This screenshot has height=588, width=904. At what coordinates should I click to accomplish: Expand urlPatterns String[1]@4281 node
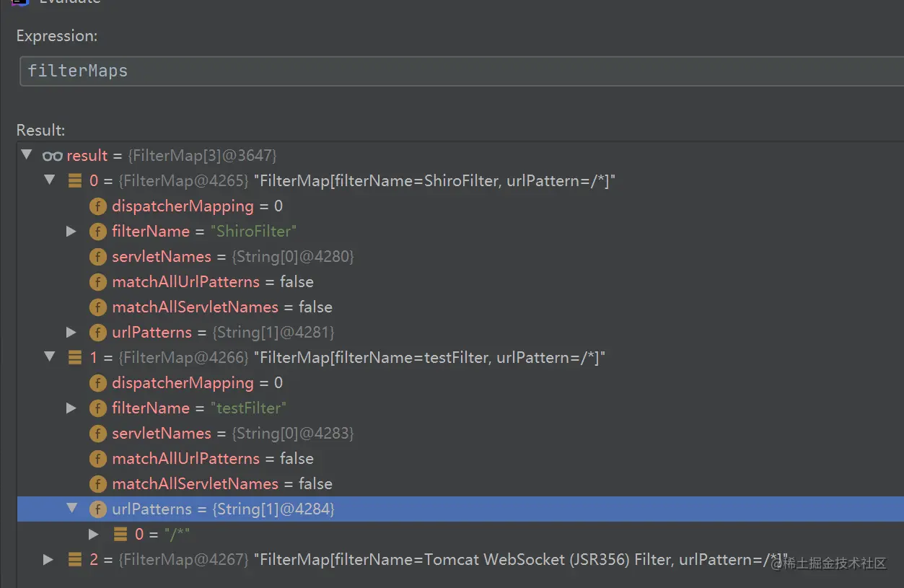tap(71, 332)
